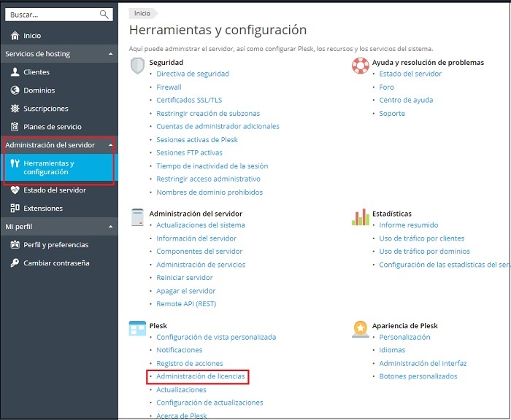Collapse the Servicios de hosting section
Viewport: 511px width, 420px height.
111,54
